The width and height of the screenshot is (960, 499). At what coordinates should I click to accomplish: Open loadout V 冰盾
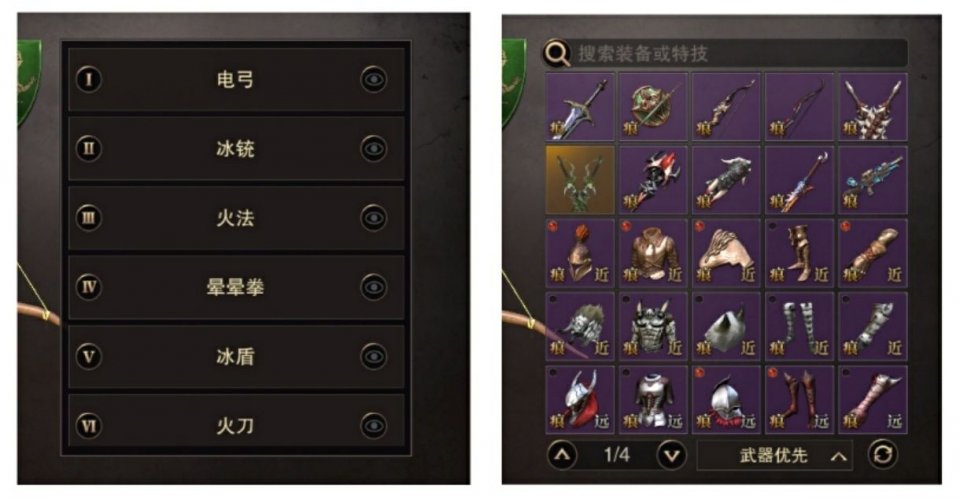(236, 356)
